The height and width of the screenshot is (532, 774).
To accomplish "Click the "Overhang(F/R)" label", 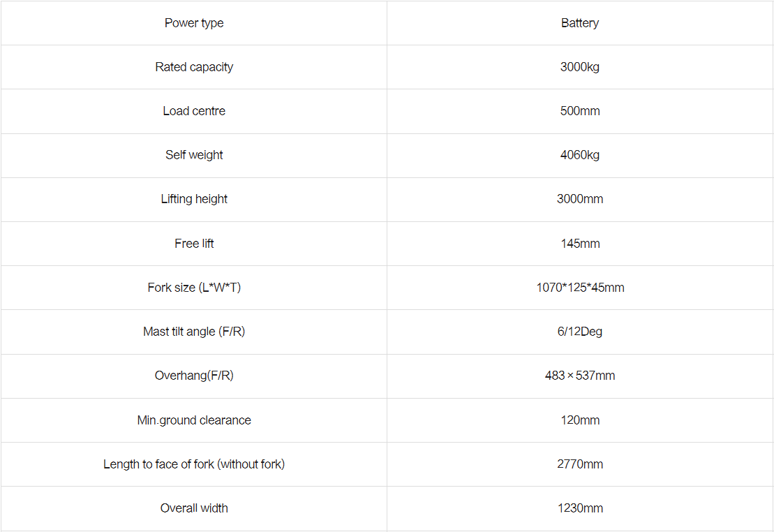I will [x=194, y=376].
